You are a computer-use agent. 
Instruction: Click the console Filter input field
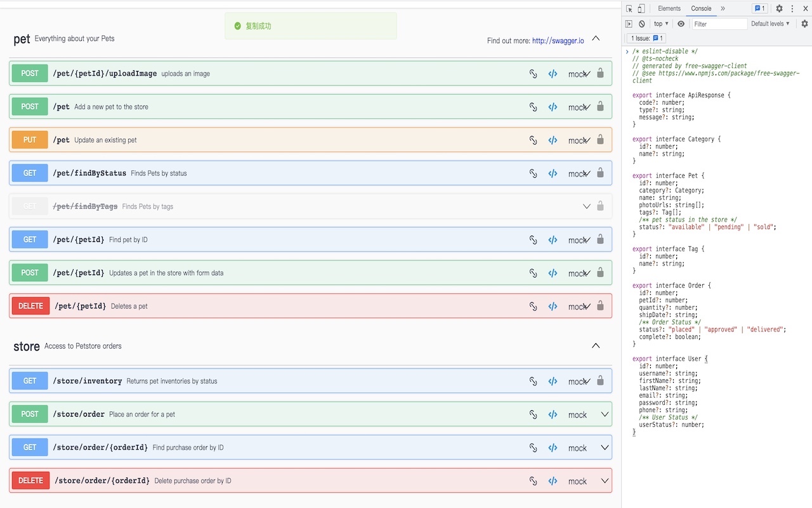coord(719,24)
